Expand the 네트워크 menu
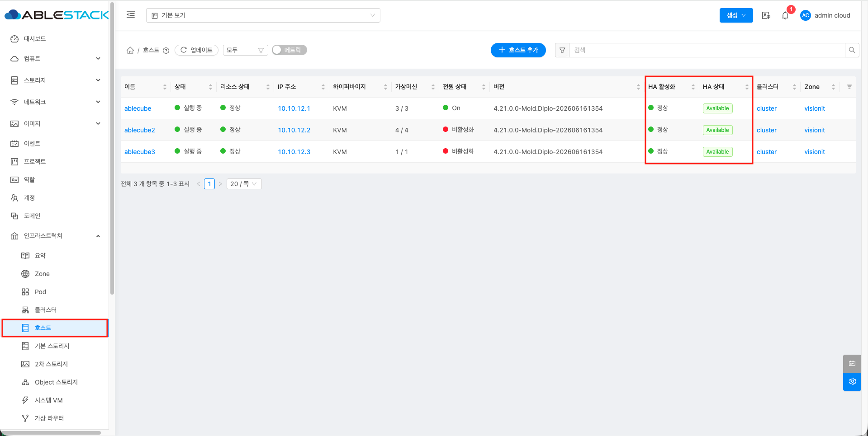This screenshot has height=436, width=868. (54, 102)
